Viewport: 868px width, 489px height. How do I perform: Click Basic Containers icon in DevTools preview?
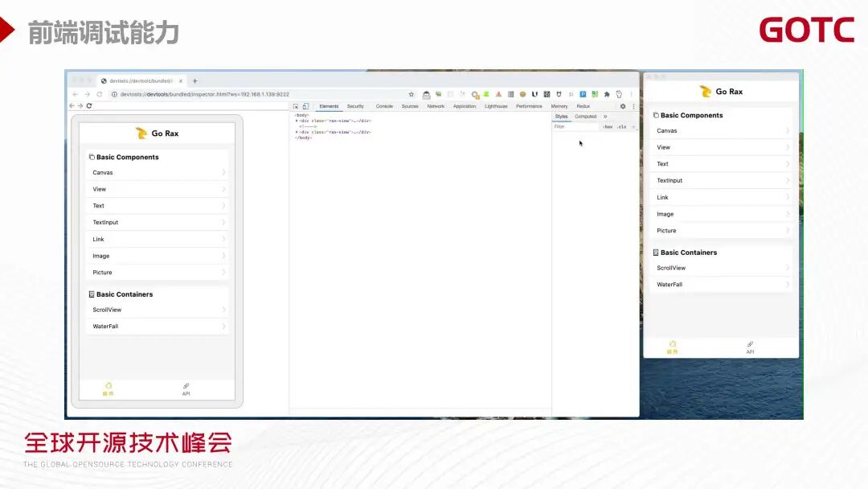92,294
